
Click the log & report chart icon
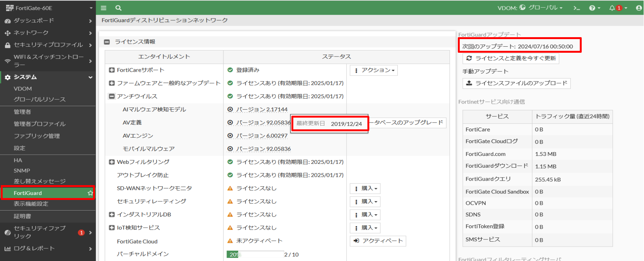(8, 248)
